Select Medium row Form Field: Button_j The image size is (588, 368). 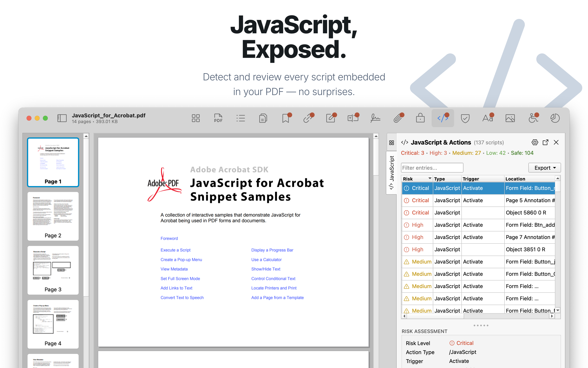point(478,262)
